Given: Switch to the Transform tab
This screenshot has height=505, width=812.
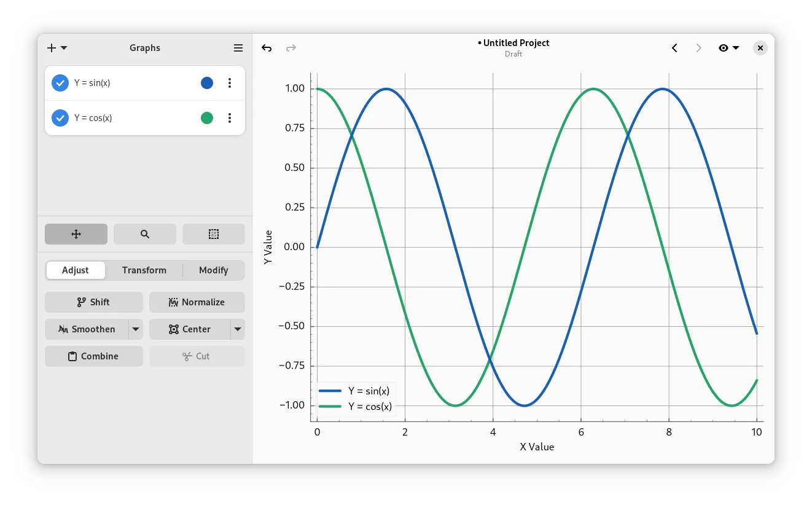Looking at the screenshot, I should point(144,270).
